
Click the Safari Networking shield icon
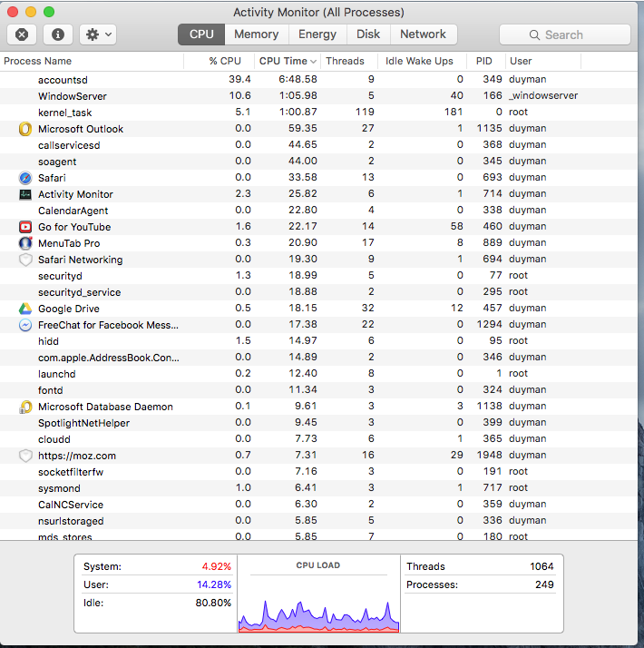pos(25,260)
